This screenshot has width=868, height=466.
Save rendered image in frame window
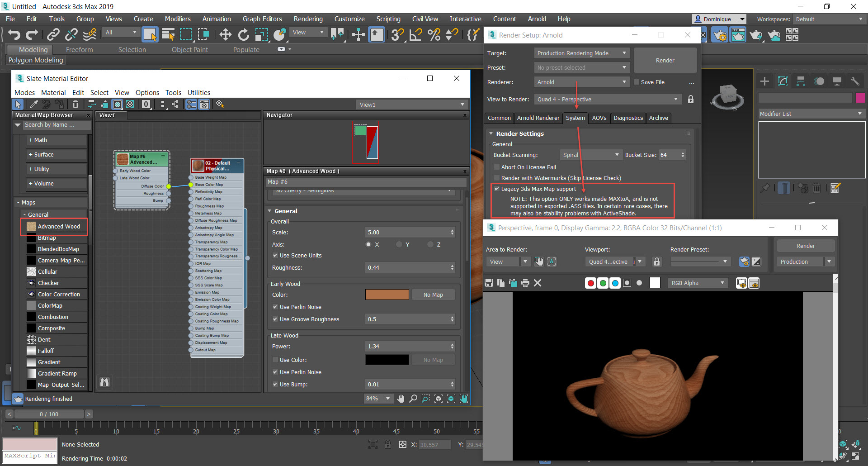(x=488, y=283)
